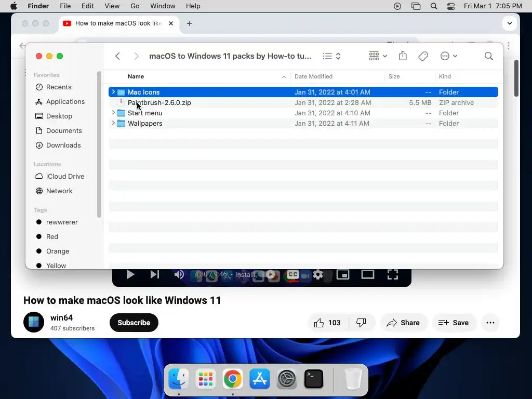Open more video actions menu
The width and height of the screenshot is (532, 399).
490,323
